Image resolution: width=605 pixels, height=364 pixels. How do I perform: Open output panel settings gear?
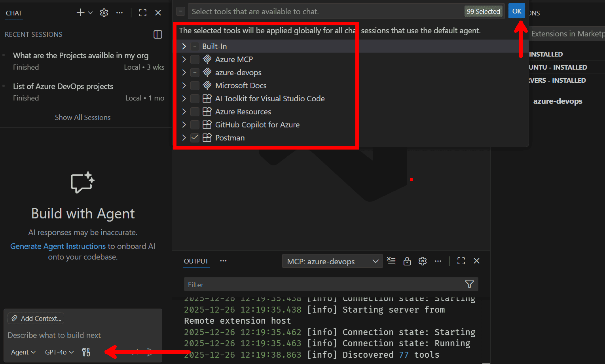pyautogui.click(x=422, y=261)
